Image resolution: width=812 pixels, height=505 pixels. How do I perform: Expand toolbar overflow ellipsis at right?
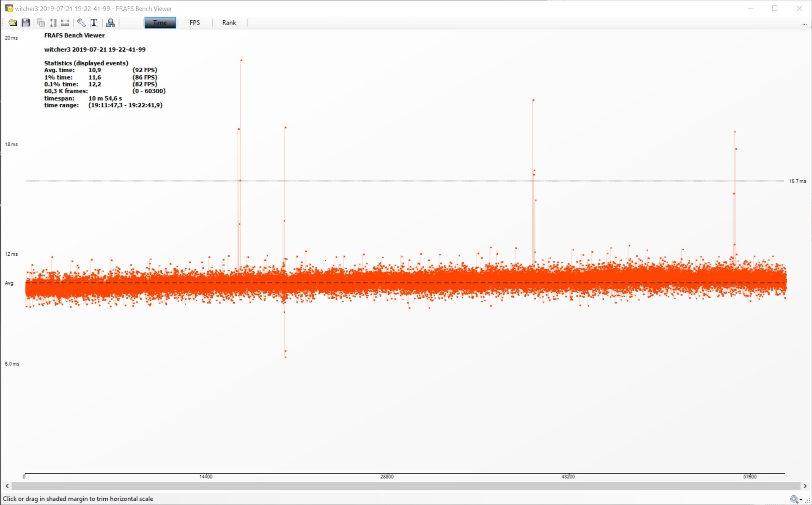pos(804,24)
